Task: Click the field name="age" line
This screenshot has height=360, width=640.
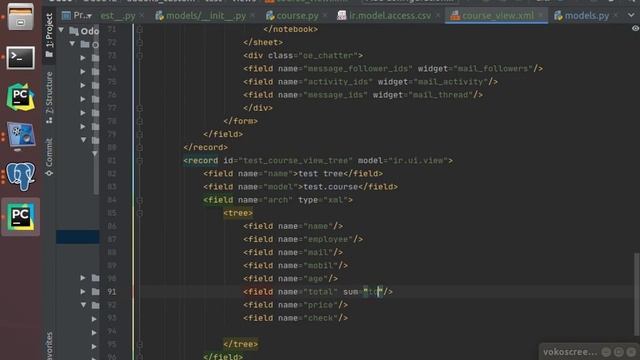Action: [x=291, y=278]
